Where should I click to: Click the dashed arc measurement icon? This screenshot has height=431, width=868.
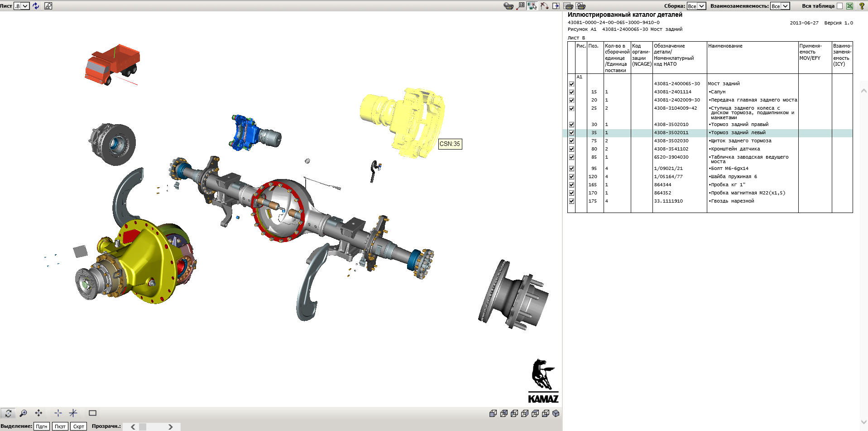pos(544,6)
